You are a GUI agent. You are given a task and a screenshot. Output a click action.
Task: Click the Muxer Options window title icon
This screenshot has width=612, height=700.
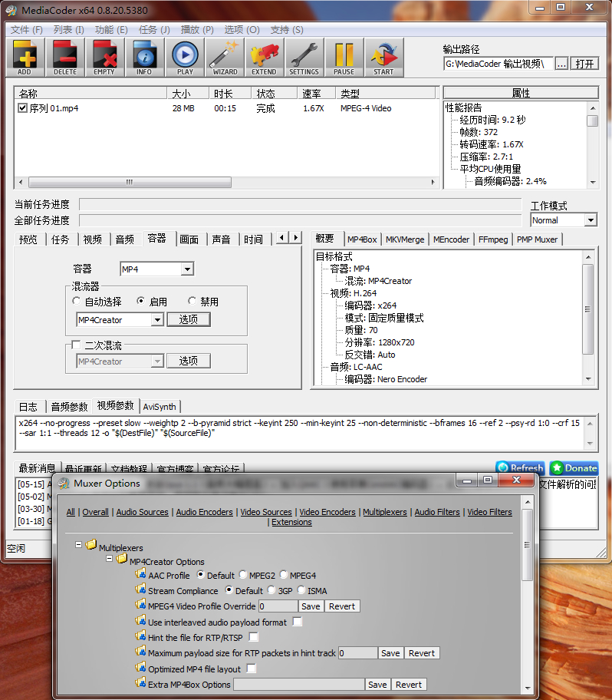[64, 483]
